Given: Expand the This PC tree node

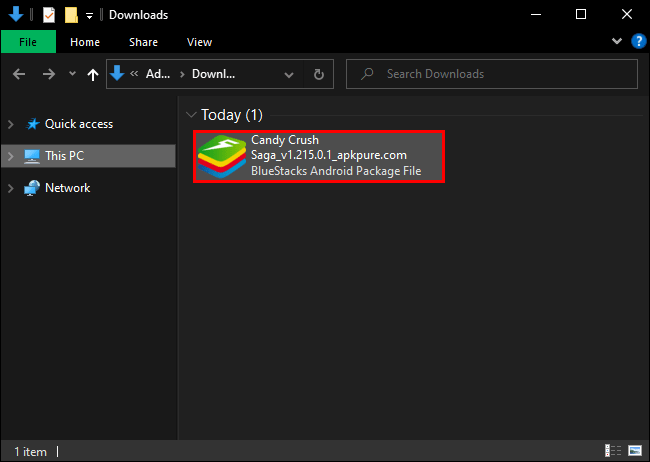Looking at the screenshot, I should (10, 156).
